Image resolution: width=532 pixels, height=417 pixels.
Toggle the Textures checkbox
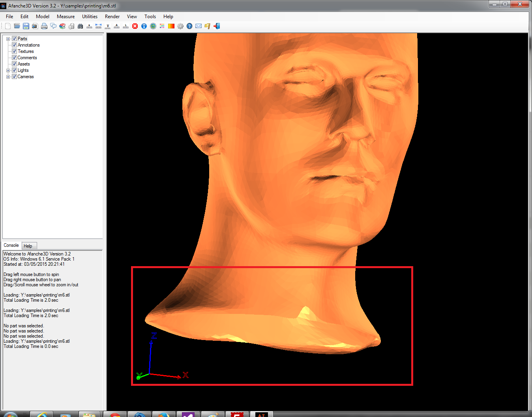14,51
